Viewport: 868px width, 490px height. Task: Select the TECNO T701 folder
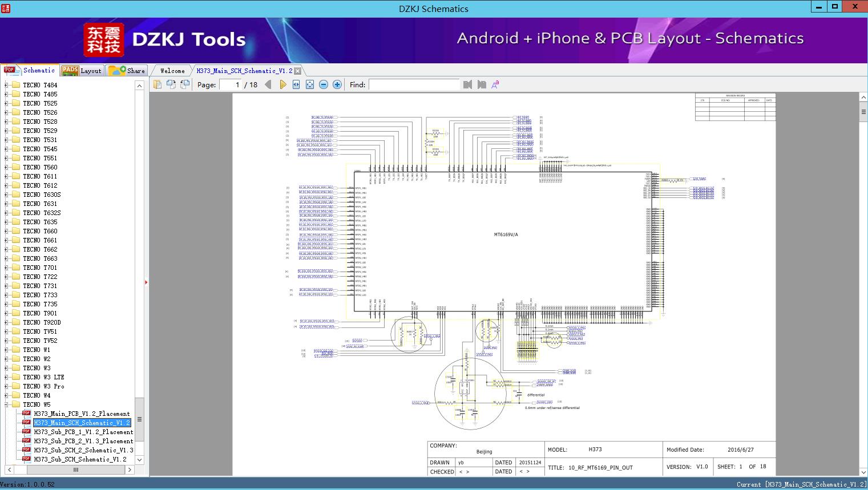40,268
